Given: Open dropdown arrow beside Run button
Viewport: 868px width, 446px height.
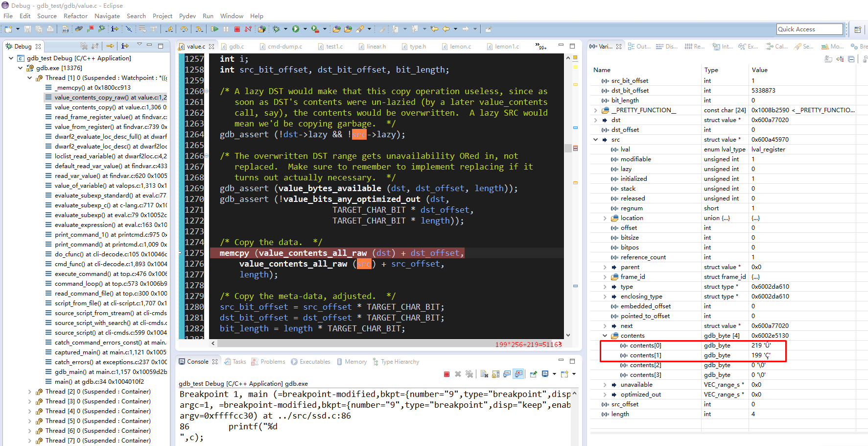Looking at the screenshot, I should coord(305,29).
